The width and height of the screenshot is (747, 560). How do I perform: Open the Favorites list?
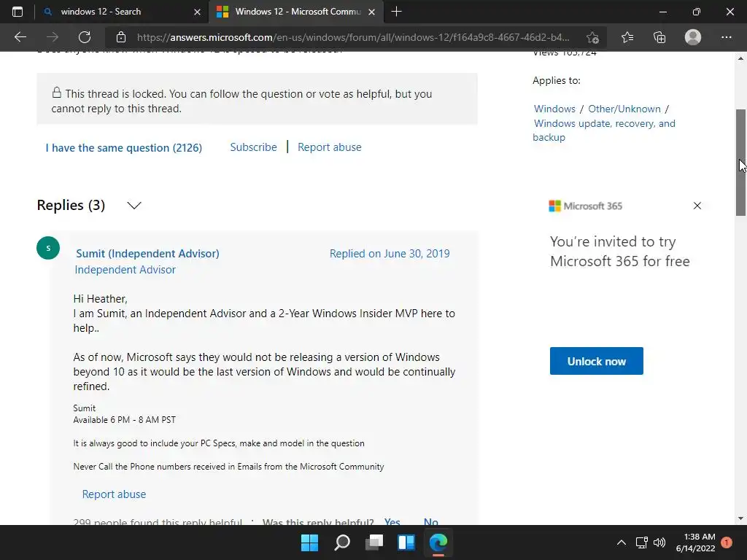coord(627,37)
